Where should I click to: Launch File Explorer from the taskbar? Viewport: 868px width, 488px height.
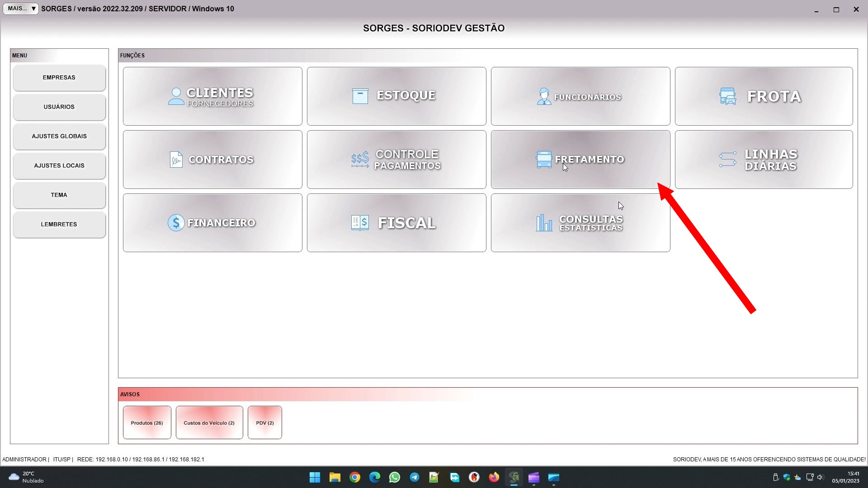tap(335, 477)
